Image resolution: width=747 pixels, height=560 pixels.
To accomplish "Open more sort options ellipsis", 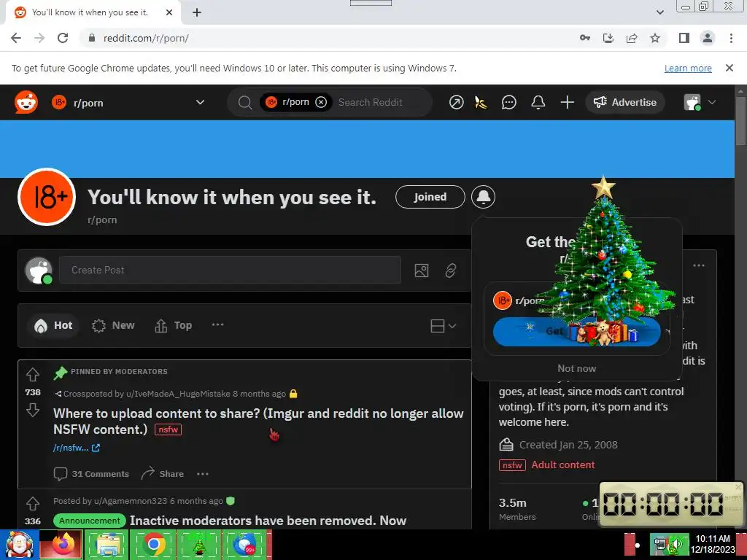I will coord(217,324).
